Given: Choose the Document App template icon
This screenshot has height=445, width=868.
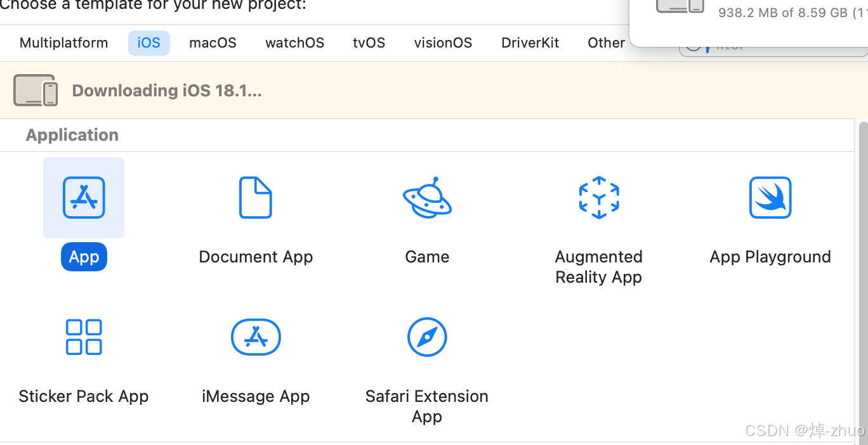Looking at the screenshot, I should (x=256, y=198).
